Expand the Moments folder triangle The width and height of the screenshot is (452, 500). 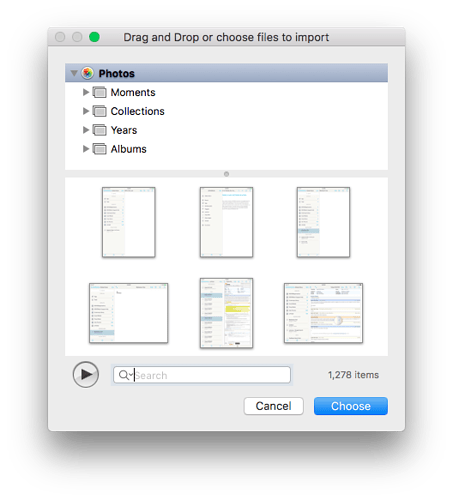[86, 92]
